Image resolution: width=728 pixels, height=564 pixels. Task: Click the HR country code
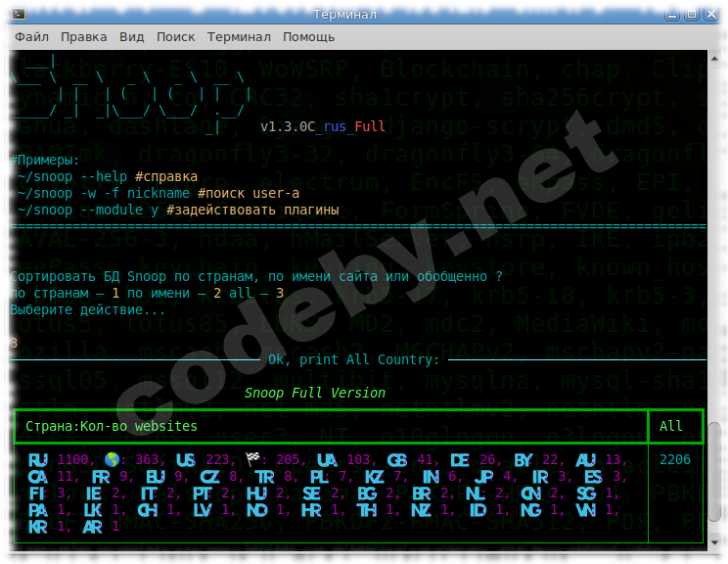pos(311,510)
